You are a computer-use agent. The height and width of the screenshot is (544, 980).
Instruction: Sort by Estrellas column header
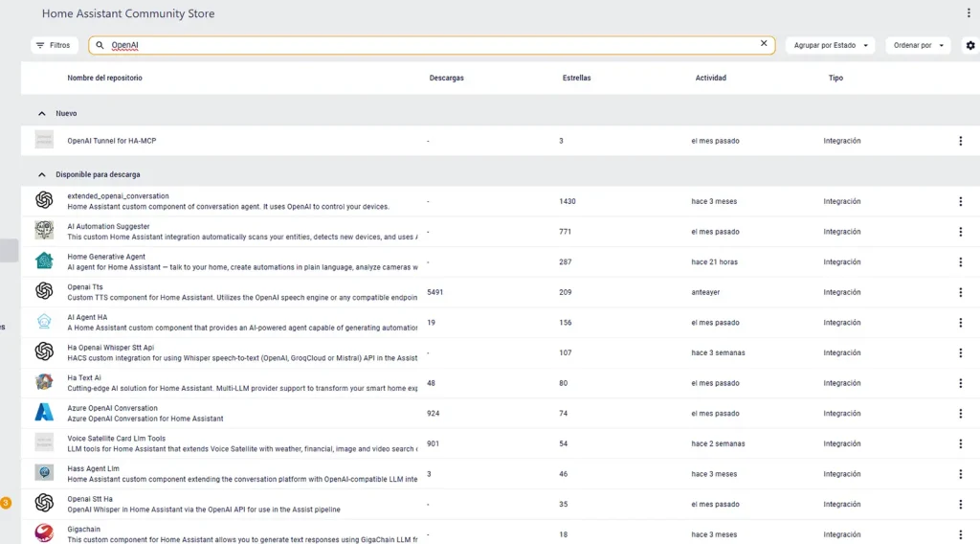(576, 79)
